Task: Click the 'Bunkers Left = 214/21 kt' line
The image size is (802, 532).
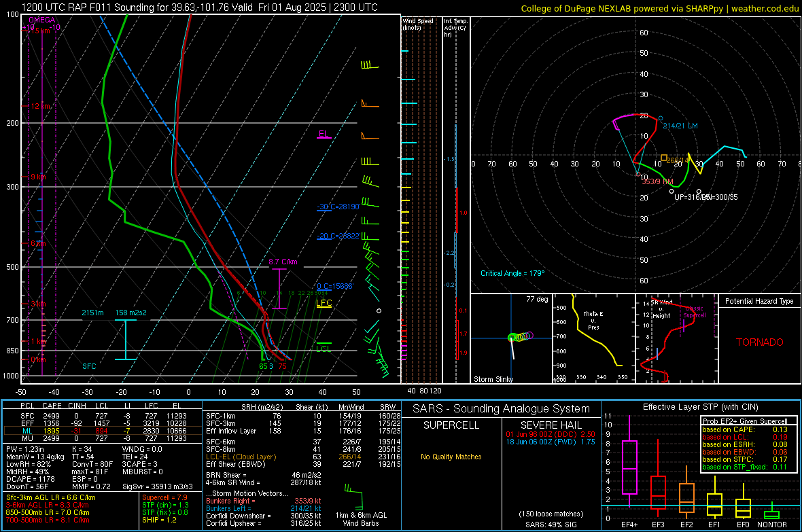Action: (x=264, y=508)
